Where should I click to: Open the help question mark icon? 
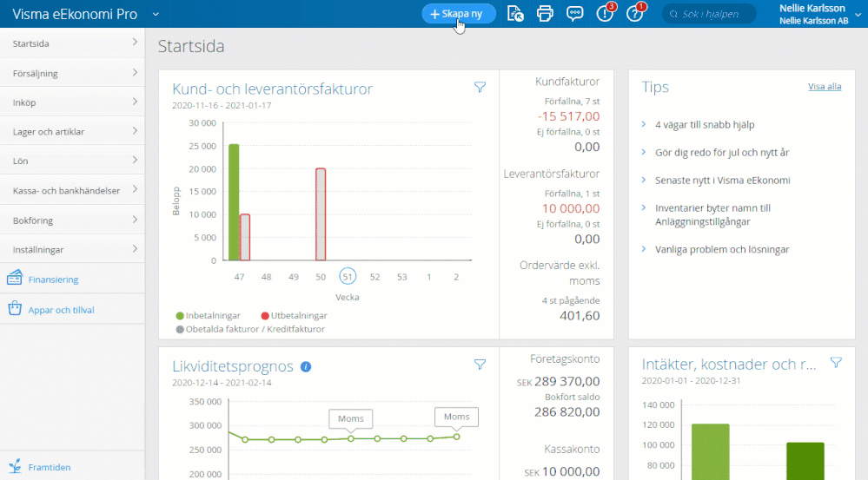634,14
